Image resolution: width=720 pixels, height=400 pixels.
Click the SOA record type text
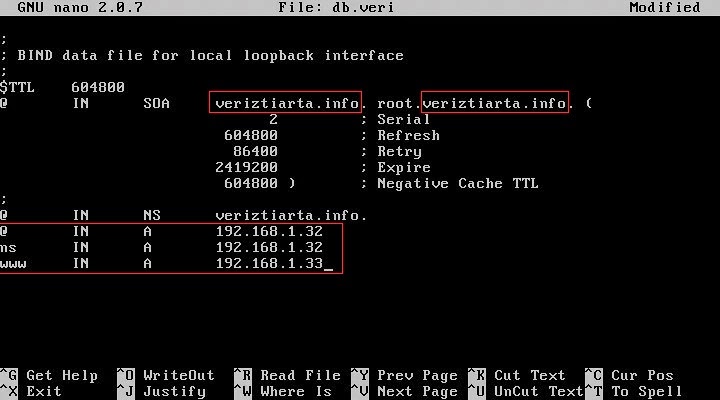[x=156, y=103]
